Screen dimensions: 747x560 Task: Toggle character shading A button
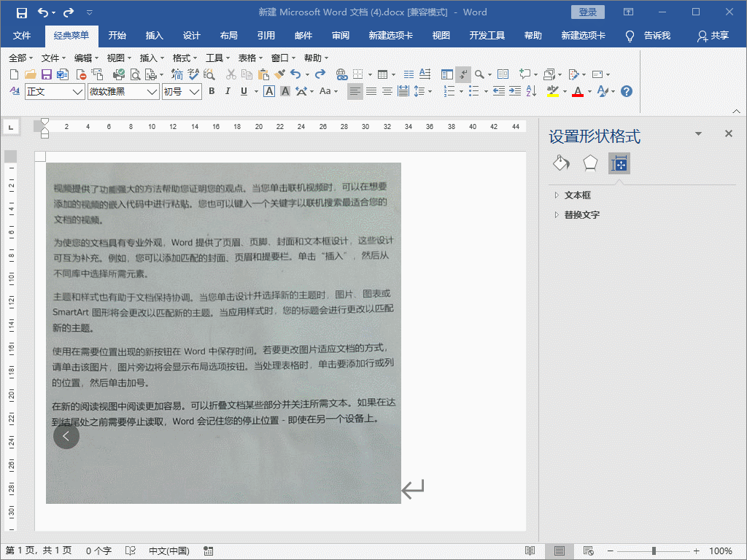[x=285, y=91]
